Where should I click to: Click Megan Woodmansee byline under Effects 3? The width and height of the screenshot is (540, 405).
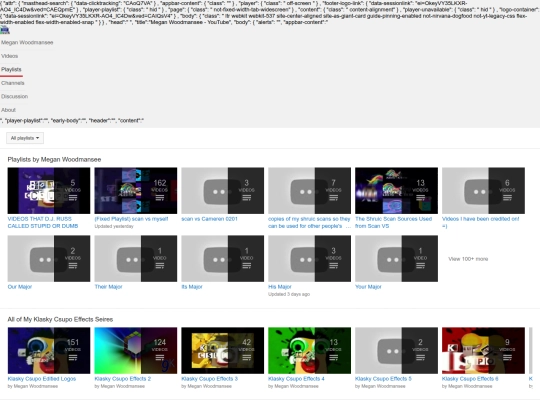(x=209, y=386)
